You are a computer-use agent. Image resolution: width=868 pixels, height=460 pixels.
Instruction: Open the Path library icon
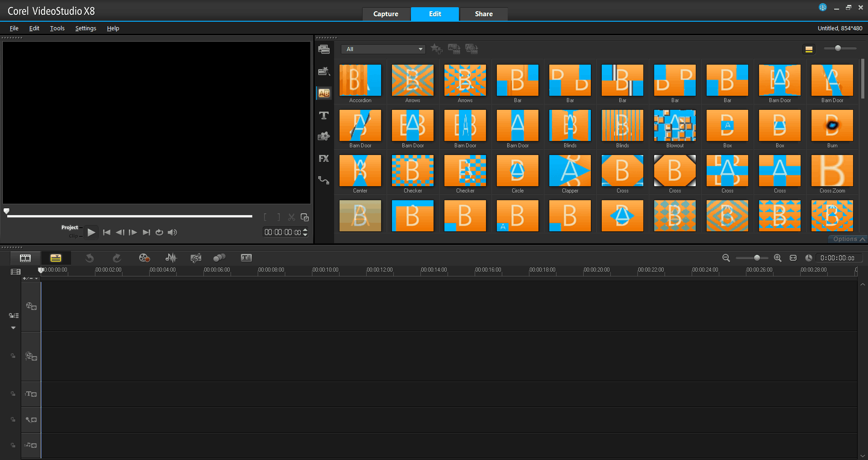324,180
